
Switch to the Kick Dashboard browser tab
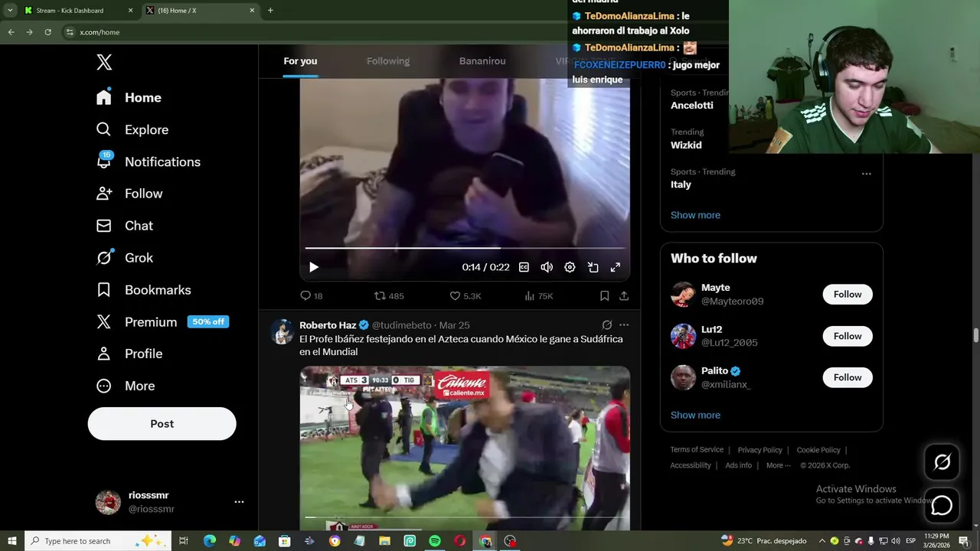[78, 11]
